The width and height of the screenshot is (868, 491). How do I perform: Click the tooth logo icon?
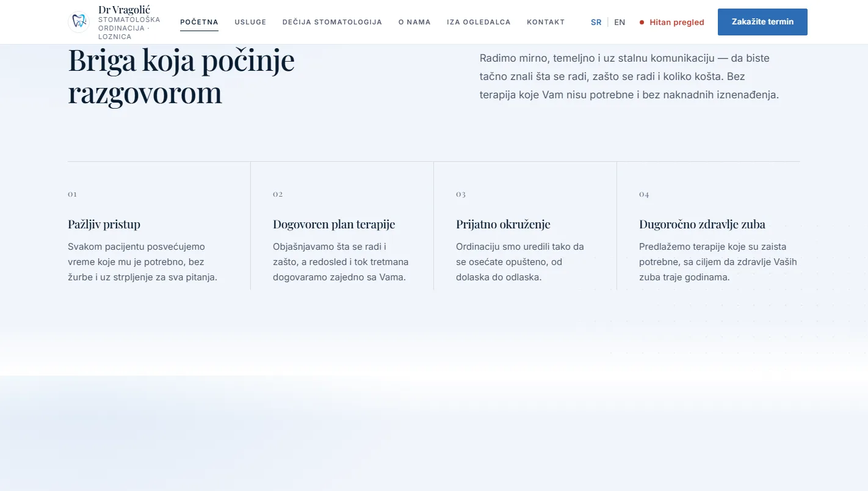click(x=79, y=22)
